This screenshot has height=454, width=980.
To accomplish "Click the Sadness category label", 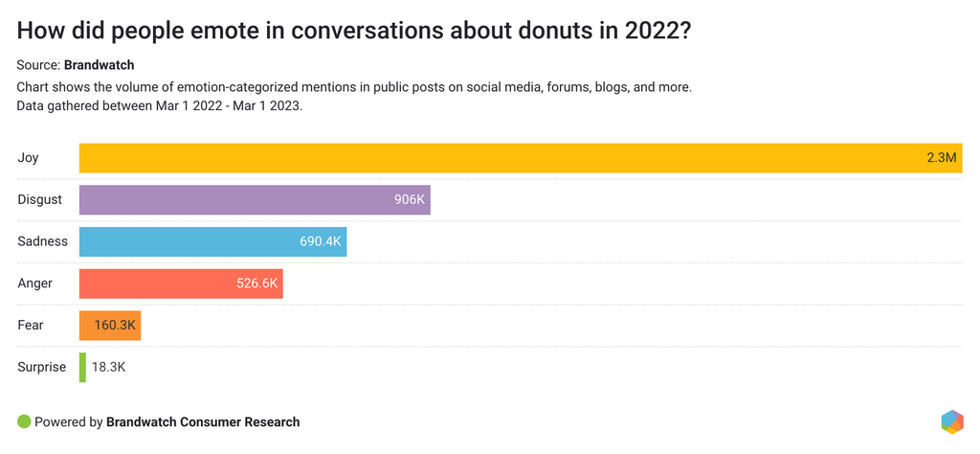I will click(42, 241).
